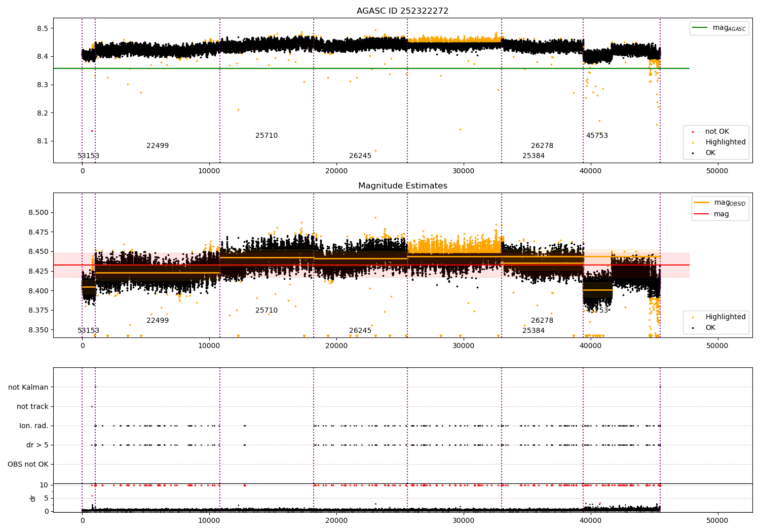The width and height of the screenshot is (760, 532).
Task: Click the 45753 label in Magnitude Estimates plot
Action: pyautogui.click(x=597, y=311)
